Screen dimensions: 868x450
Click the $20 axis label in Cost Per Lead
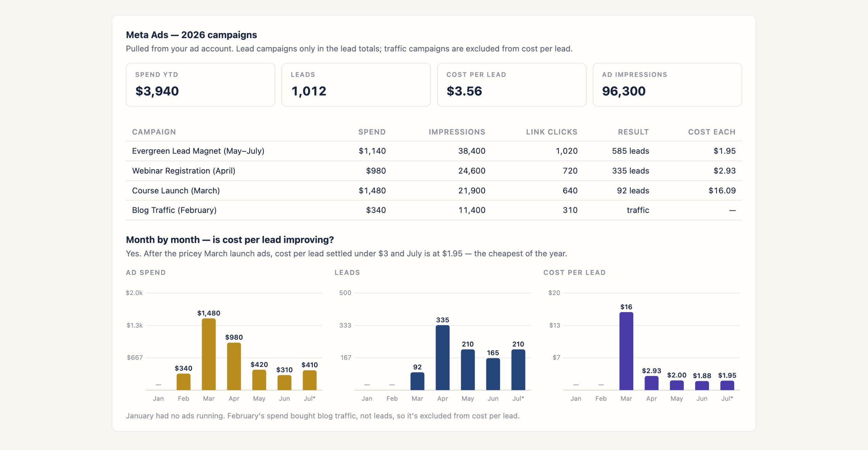(x=554, y=293)
